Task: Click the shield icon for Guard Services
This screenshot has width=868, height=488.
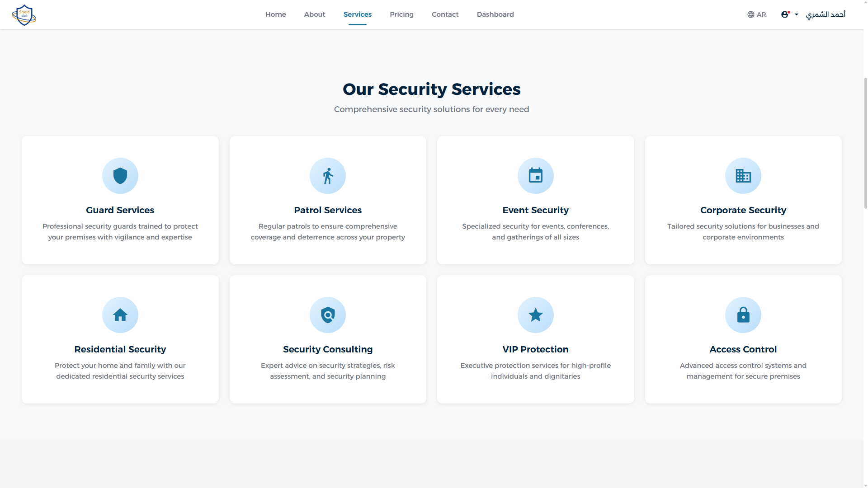Action: (120, 176)
